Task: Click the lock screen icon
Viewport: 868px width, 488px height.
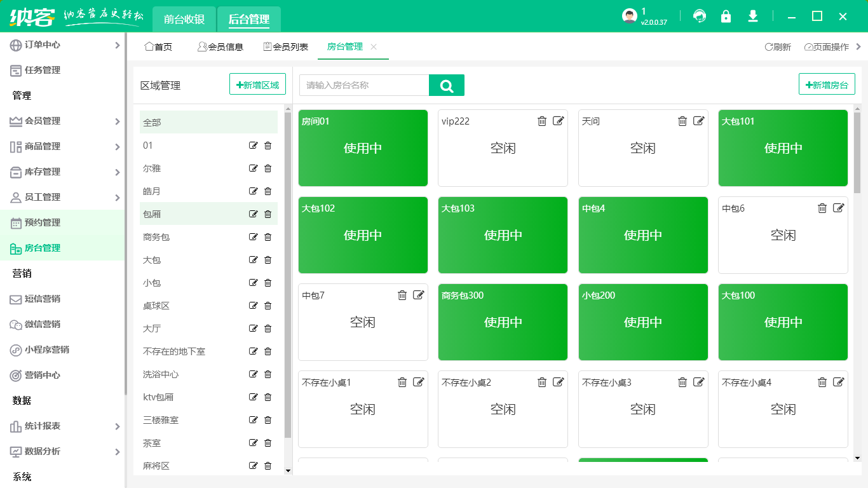Action: click(x=726, y=17)
